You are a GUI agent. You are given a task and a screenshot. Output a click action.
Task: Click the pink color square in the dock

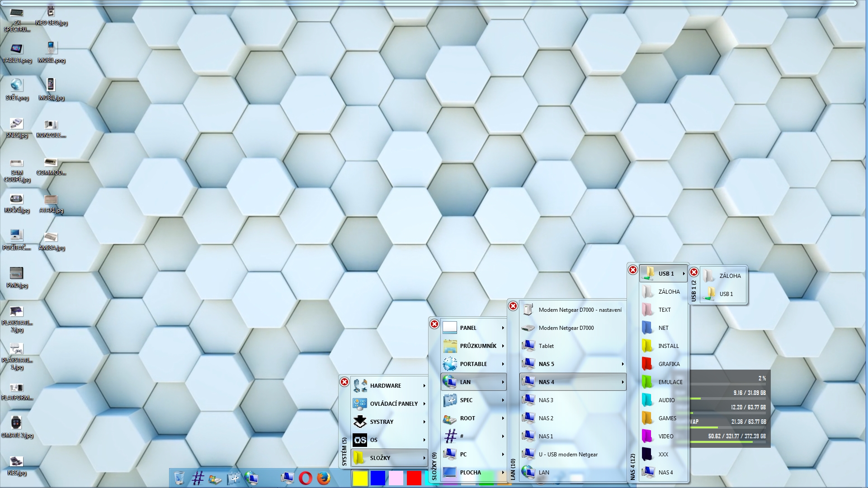point(396,478)
